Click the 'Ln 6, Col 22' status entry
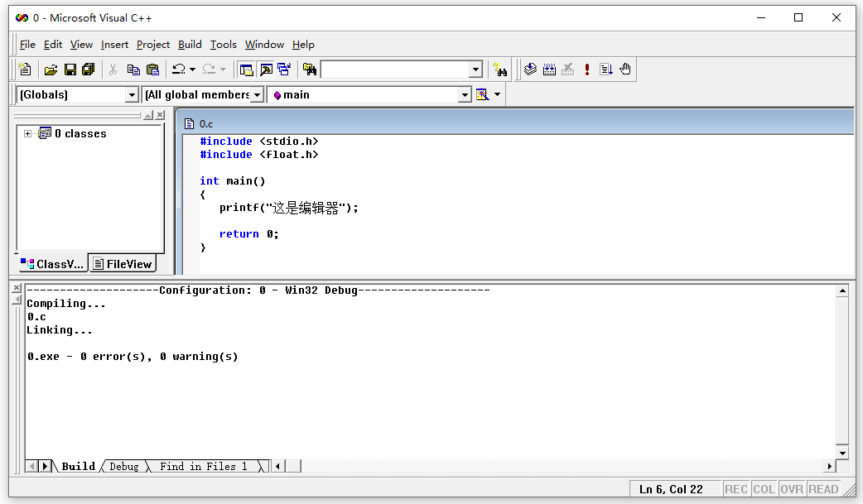Screen dimensions: 863x504 (x=671, y=489)
